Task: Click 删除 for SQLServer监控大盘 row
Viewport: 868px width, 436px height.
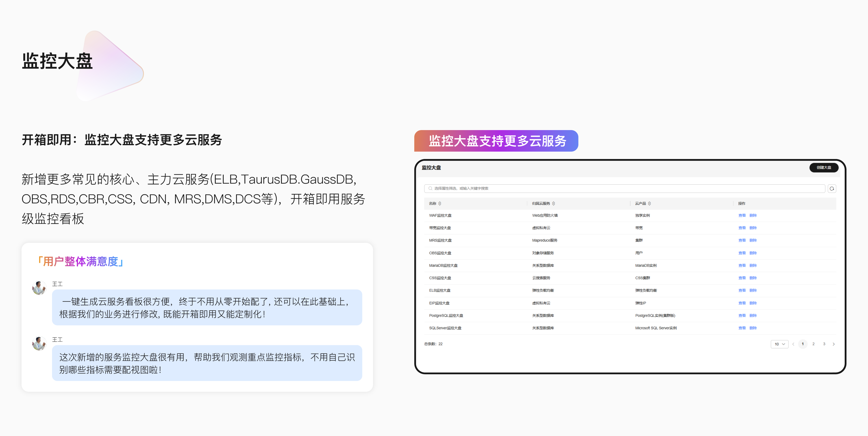Action: pyautogui.click(x=753, y=328)
